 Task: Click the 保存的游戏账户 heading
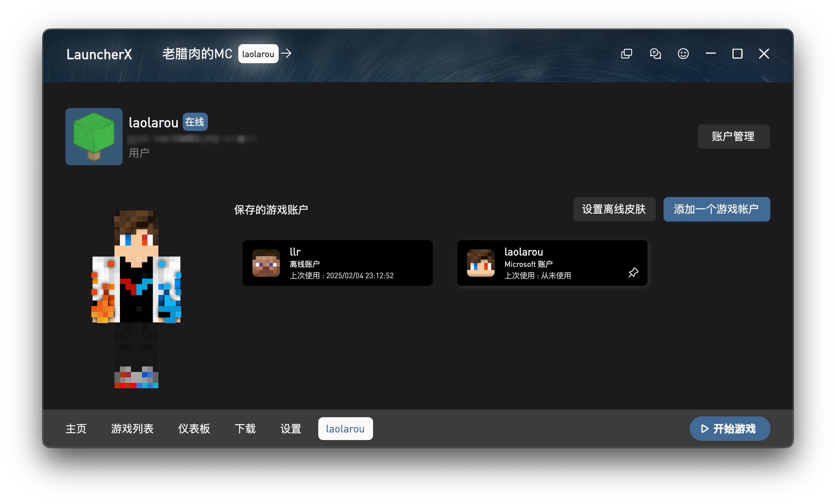271,210
